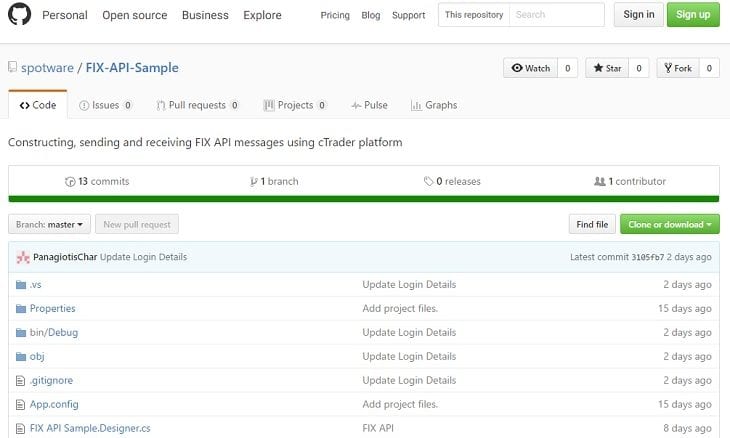Screen dimensions: 730x438
Task: Click the people icon next to 1 contributor
Action: click(600, 181)
